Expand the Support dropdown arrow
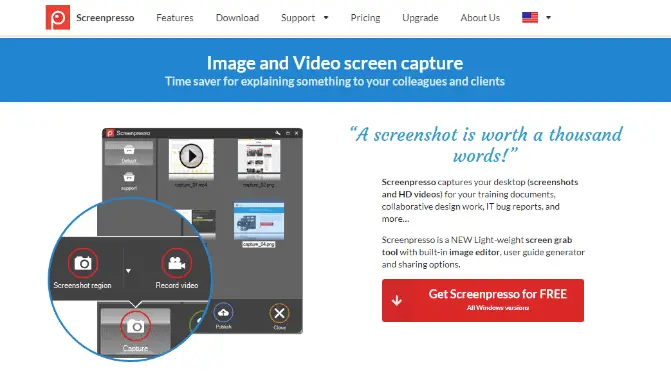Screen dimensions: 671x380 tap(326, 18)
